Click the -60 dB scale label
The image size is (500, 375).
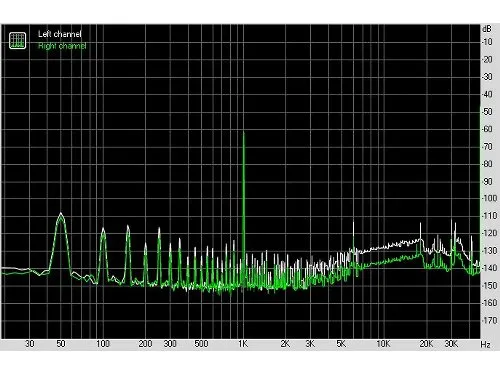(487, 129)
